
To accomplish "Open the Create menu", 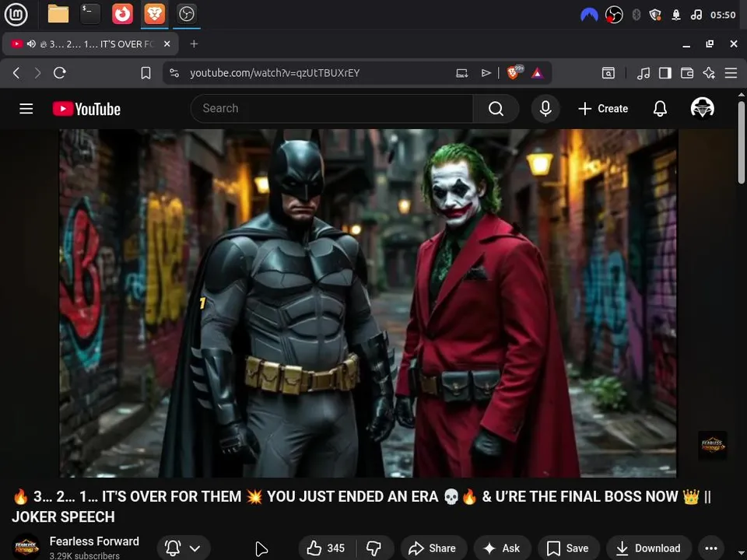I will [x=603, y=109].
